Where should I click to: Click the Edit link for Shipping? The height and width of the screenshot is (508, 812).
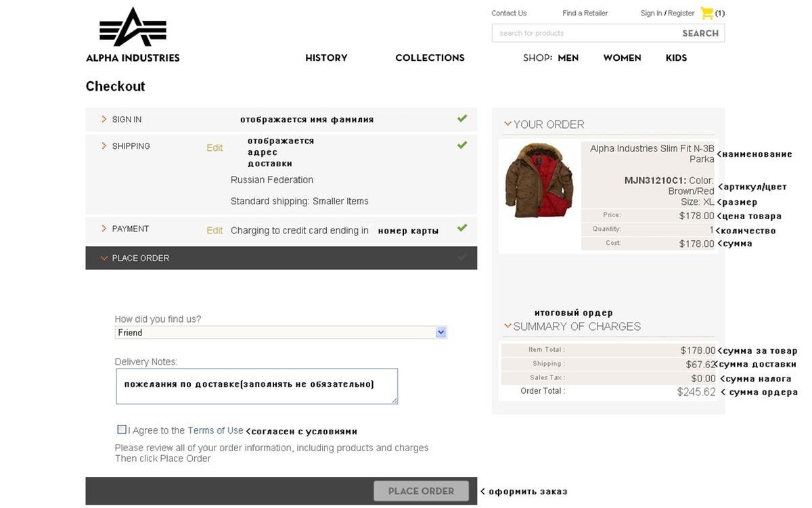click(215, 147)
